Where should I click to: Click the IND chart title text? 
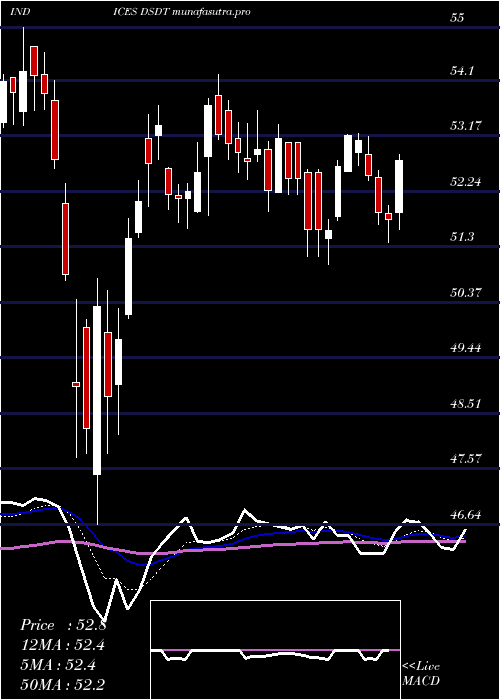tap(20, 12)
